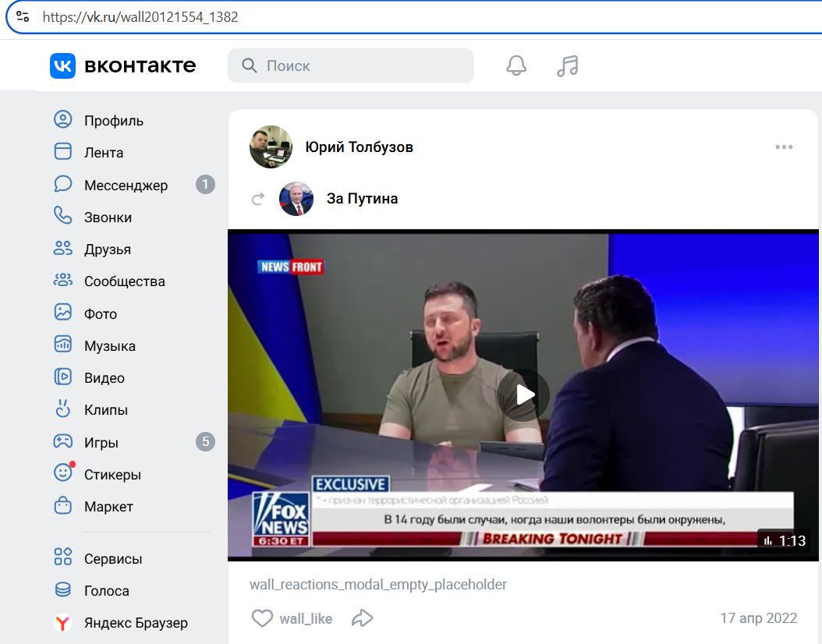Open Голоса menu item
Image resolution: width=822 pixels, height=644 pixels.
point(106,590)
